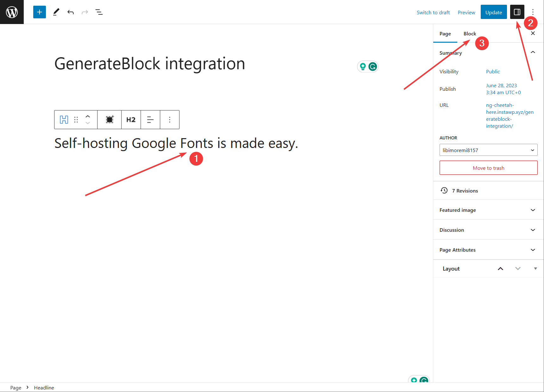Grab the block drag handle
Image resolution: width=544 pixels, height=392 pixels.
pyautogui.click(x=76, y=119)
